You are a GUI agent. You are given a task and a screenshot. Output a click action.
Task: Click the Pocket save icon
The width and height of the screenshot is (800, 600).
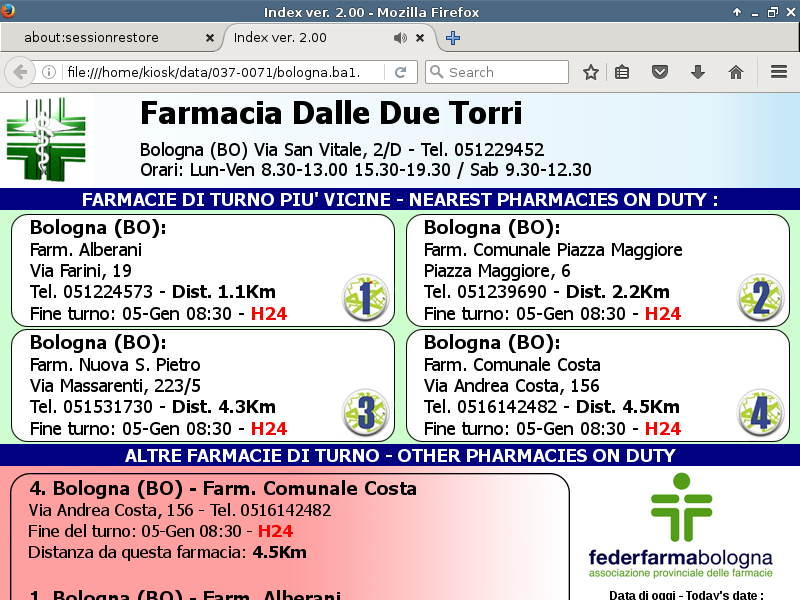660,72
